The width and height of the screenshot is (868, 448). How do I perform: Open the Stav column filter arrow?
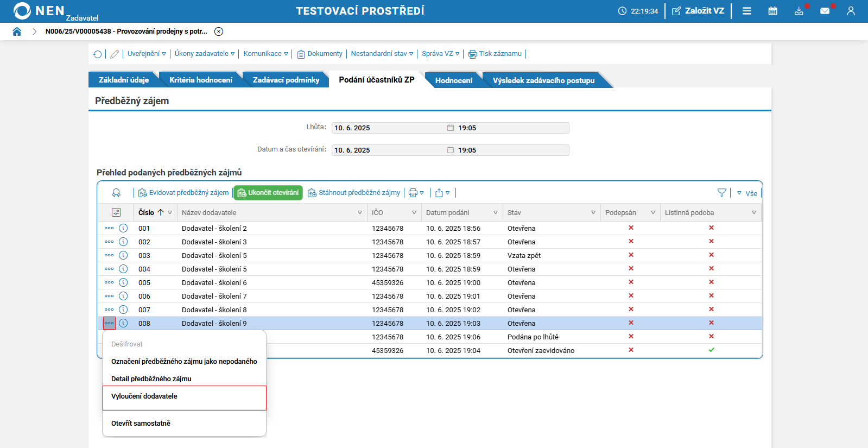(x=593, y=213)
